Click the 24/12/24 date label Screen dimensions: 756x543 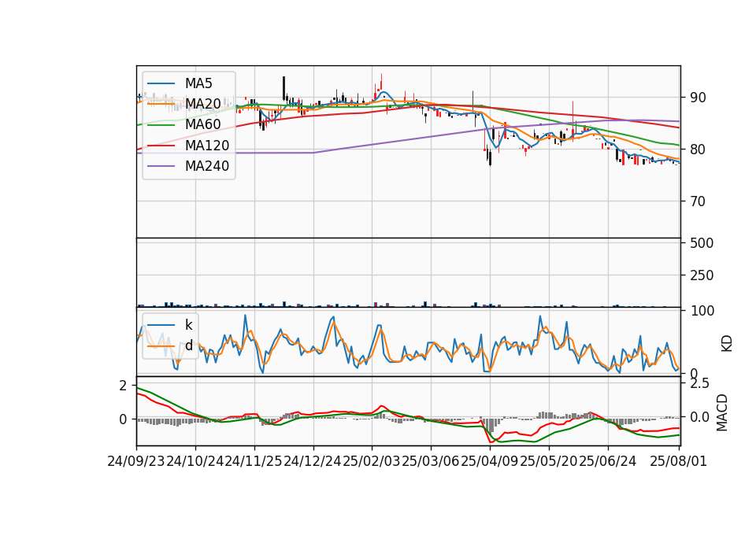pyautogui.click(x=313, y=461)
